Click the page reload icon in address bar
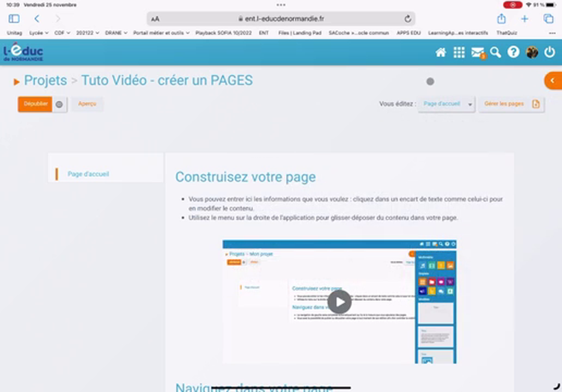Viewport: 562px width, 392px height. (x=407, y=19)
